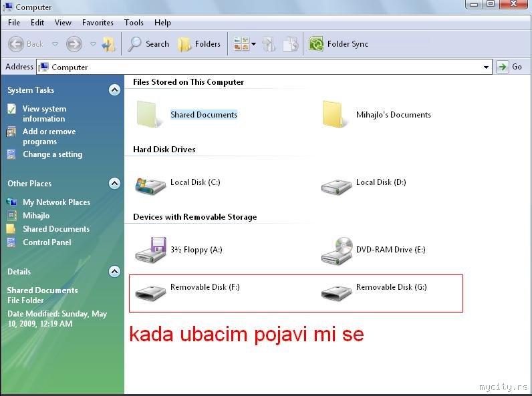Select the Shared Documents folder icon
Screen dimensions: 532x396
pos(149,114)
